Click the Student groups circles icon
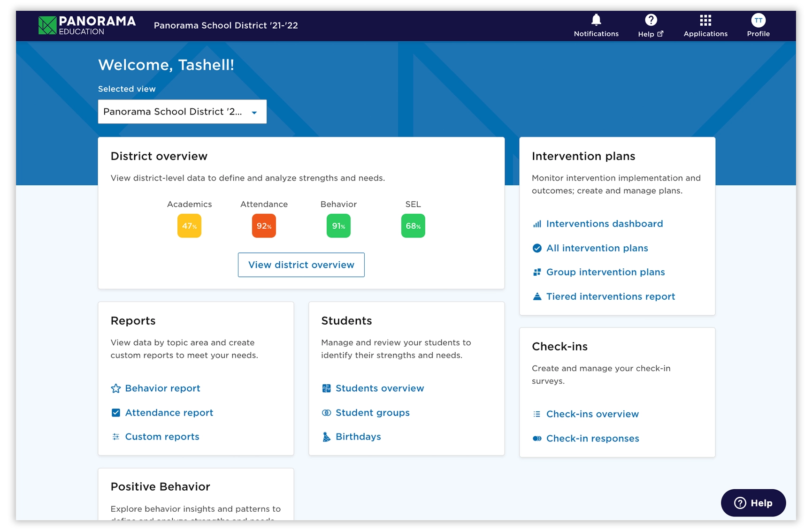 pos(326,413)
